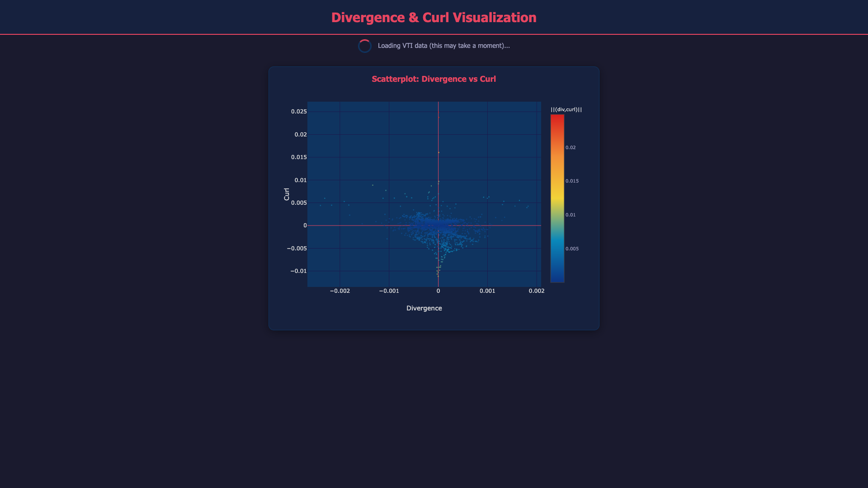
Task: Click the dense point cluster at origin
Action: tap(438, 225)
